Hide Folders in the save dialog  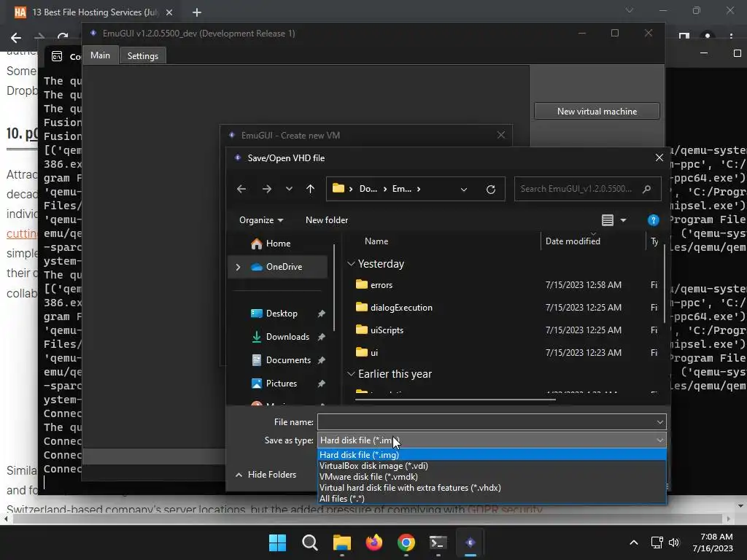pos(266,475)
